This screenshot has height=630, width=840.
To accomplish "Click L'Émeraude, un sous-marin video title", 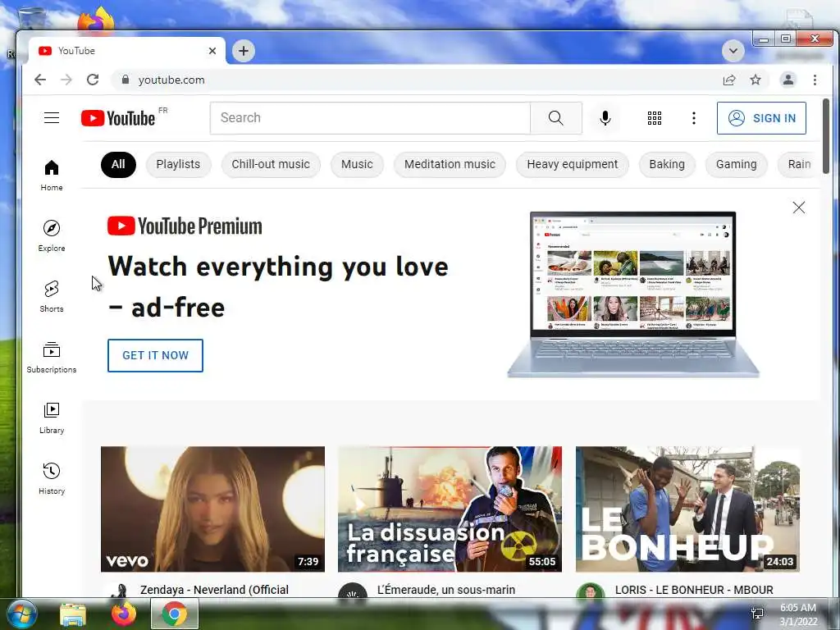I will pos(446,590).
